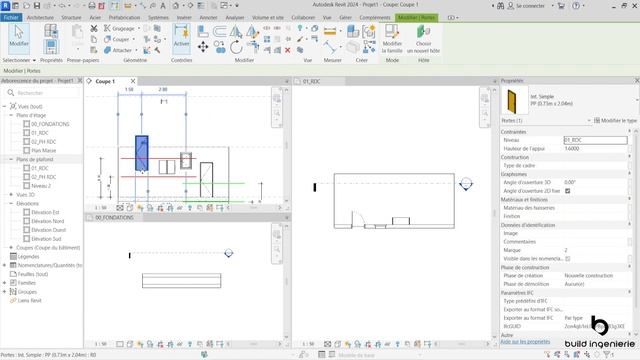Viewport: 640px width, 360px height.
Task: Click the Copy tool icon
Action: 220,47
